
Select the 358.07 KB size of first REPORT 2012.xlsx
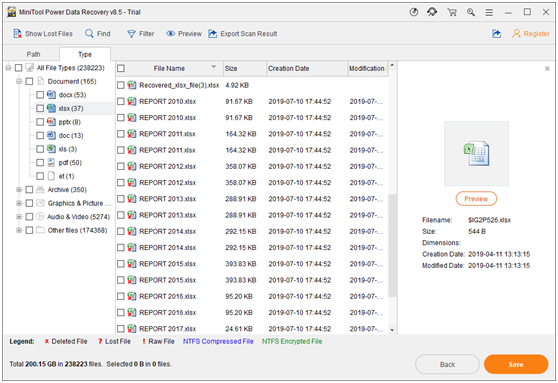[241, 166]
